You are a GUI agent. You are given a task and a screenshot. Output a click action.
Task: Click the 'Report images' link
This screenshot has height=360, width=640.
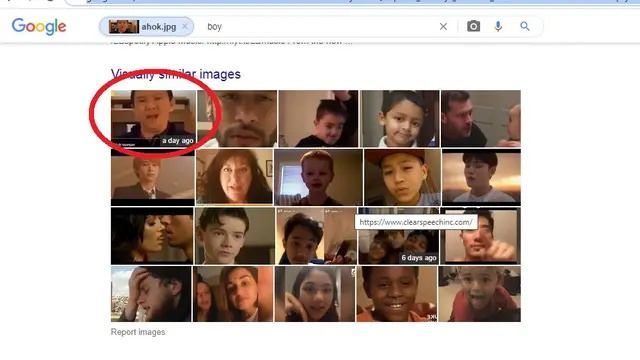tap(138, 332)
